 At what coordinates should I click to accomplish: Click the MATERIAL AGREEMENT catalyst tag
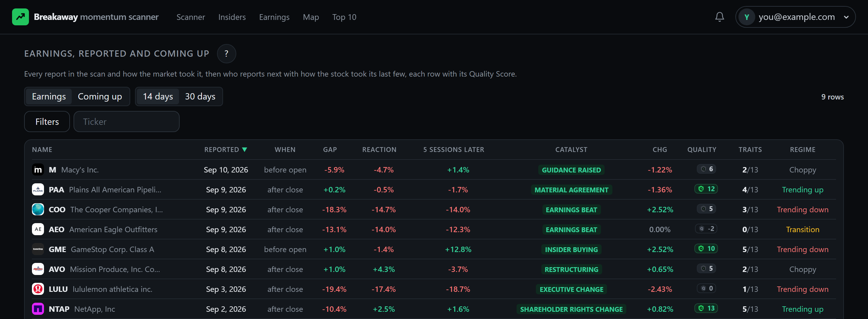click(571, 190)
